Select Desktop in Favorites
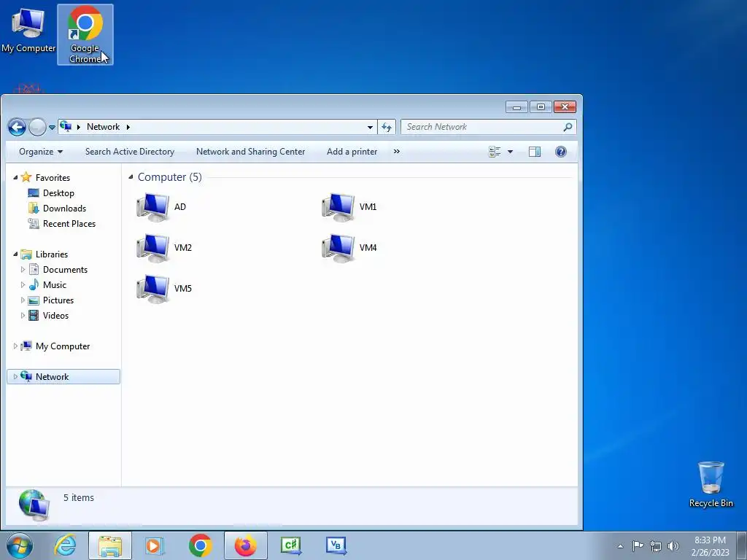The height and width of the screenshot is (560, 747). point(58,192)
